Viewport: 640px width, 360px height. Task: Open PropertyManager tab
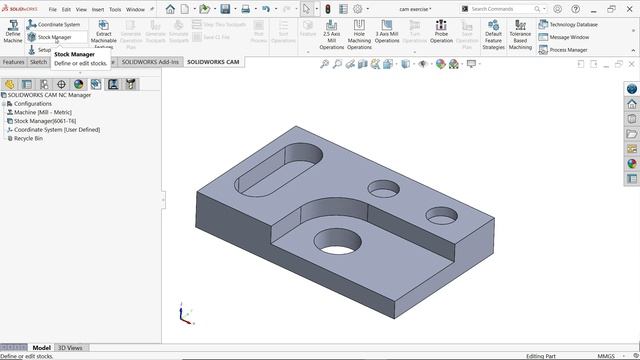[x=27, y=84]
